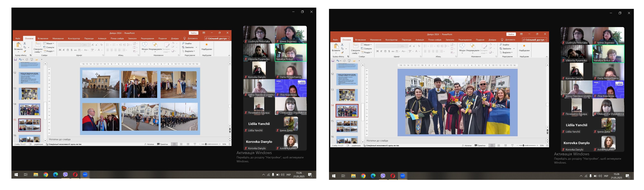The height and width of the screenshot is (190, 644).
Task: Toggle Нотатки notes pane in the slide-14 window
Action: tap(466, 145)
